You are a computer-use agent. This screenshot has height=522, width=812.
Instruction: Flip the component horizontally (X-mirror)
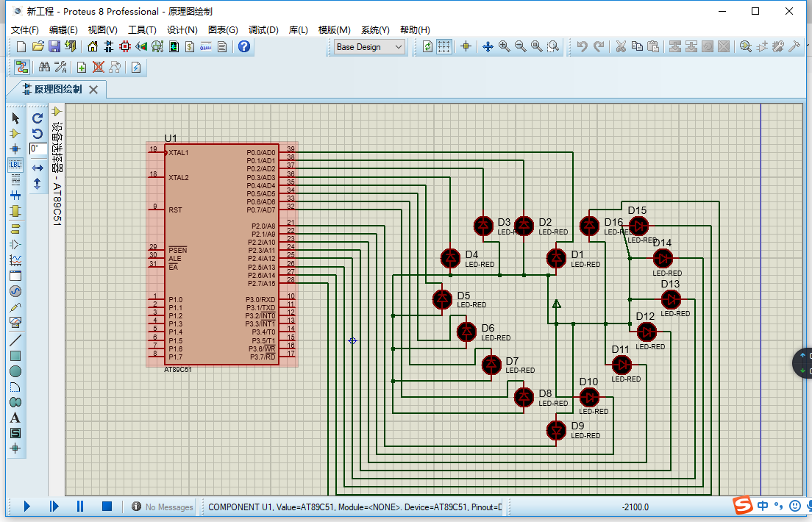[38, 168]
